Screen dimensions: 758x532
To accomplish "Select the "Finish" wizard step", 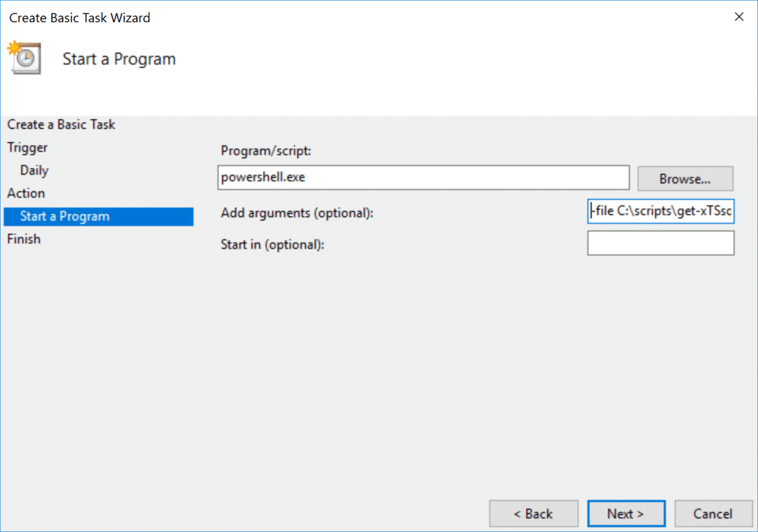I will click(x=24, y=239).
